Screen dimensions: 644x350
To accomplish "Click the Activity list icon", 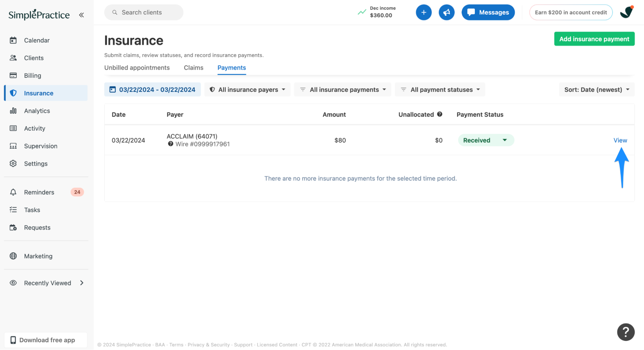I will click(13, 128).
